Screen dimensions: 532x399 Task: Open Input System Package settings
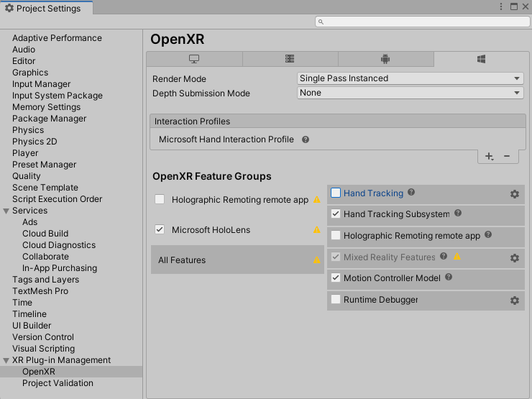tap(58, 96)
